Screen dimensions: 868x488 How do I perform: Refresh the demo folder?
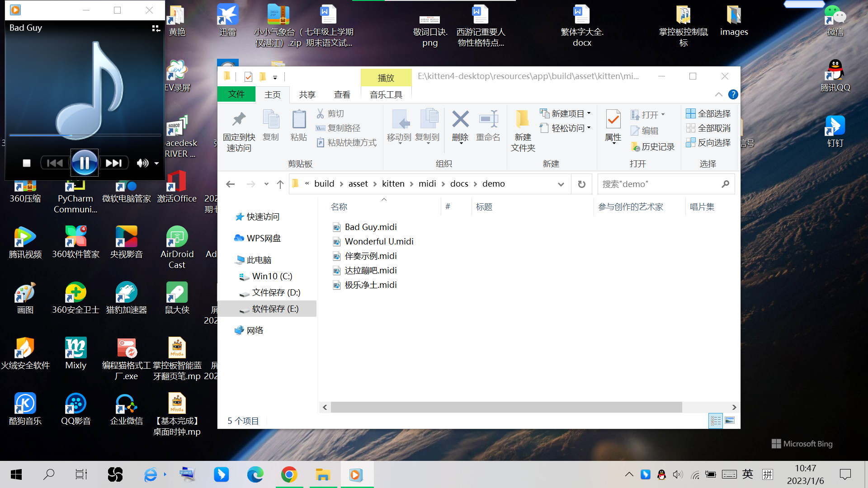(582, 184)
